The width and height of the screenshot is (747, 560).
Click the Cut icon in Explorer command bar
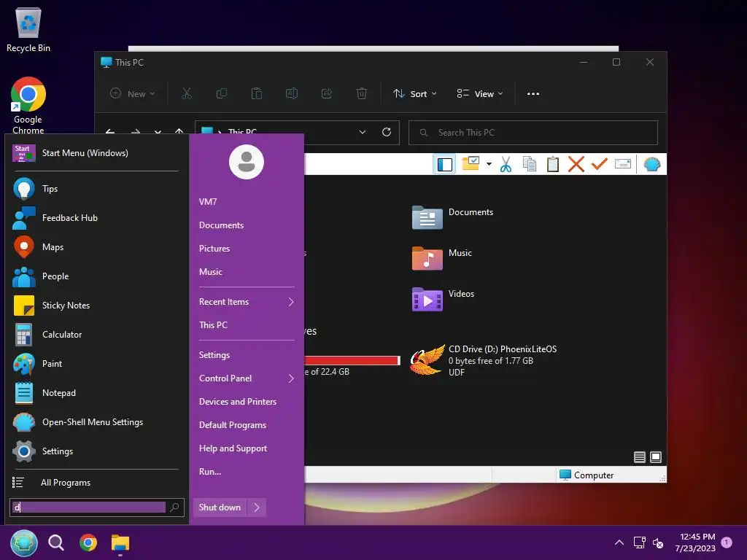point(187,94)
